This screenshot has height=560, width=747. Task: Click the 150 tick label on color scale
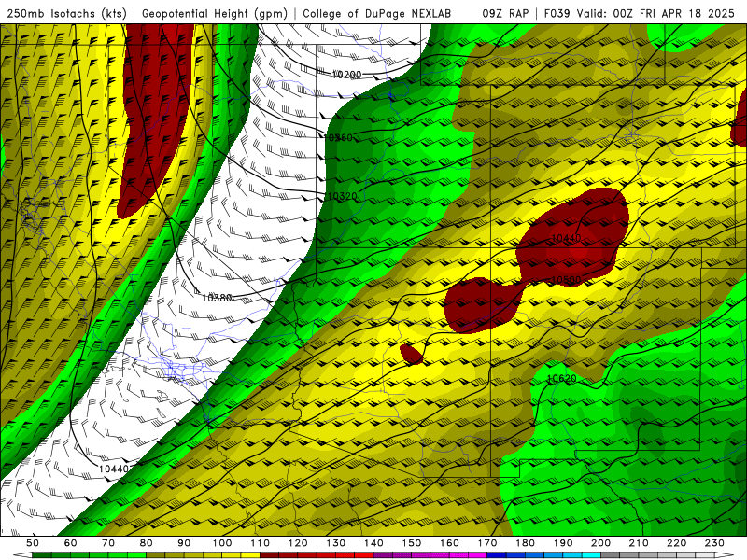411,543
